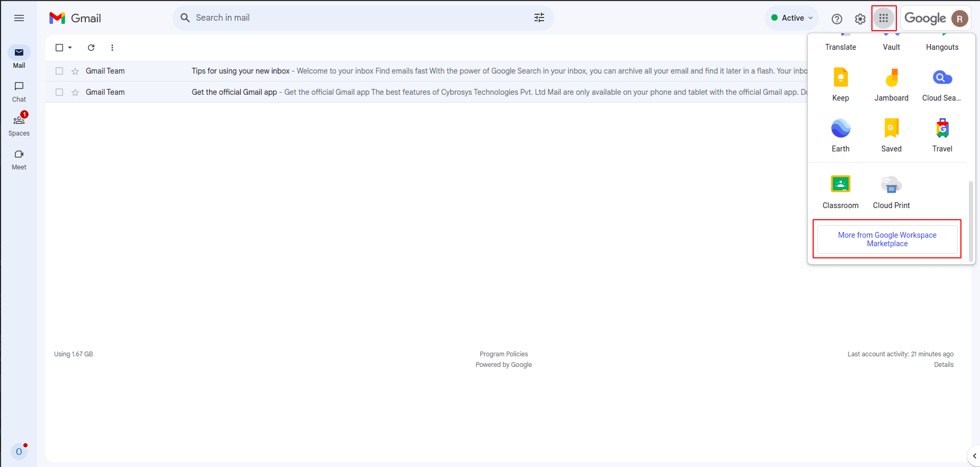980x467 pixels.
Task: Launch the Jamboard app
Action: [x=892, y=85]
